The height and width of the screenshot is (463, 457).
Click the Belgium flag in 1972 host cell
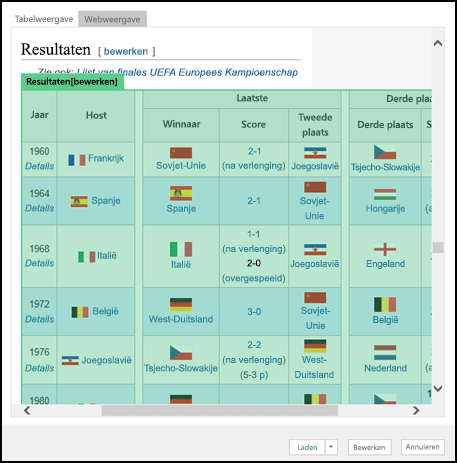coord(80,312)
